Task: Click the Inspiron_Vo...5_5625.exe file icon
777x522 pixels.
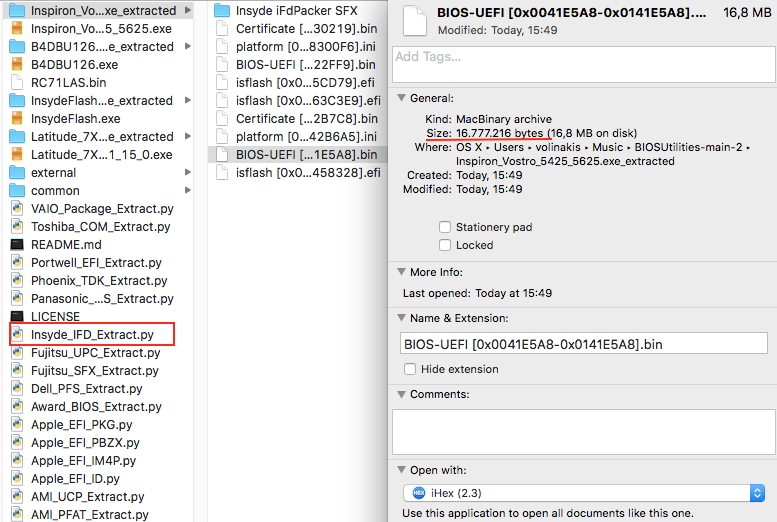Action: [x=17, y=28]
